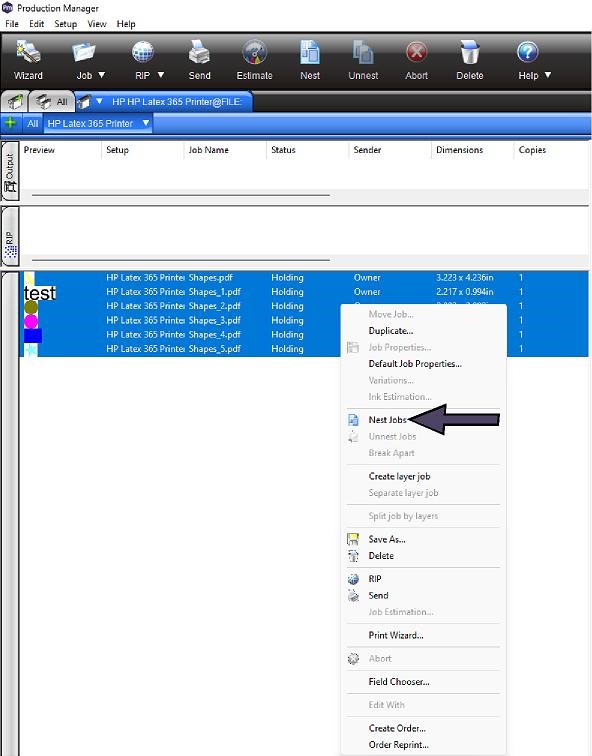The height and width of the screenshot is (756, 592).
Task: Click the Delete trash icon in context menu
Action: click(x=353, y=556)
